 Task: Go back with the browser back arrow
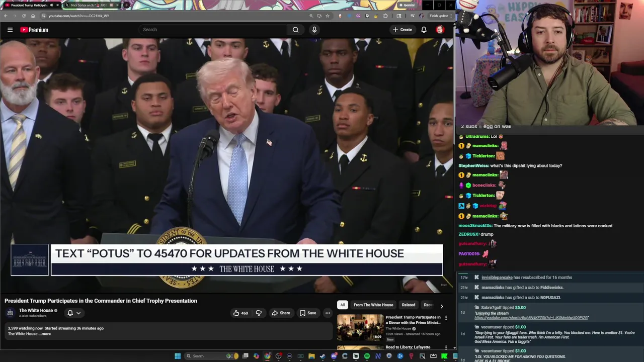pos(6,16)
